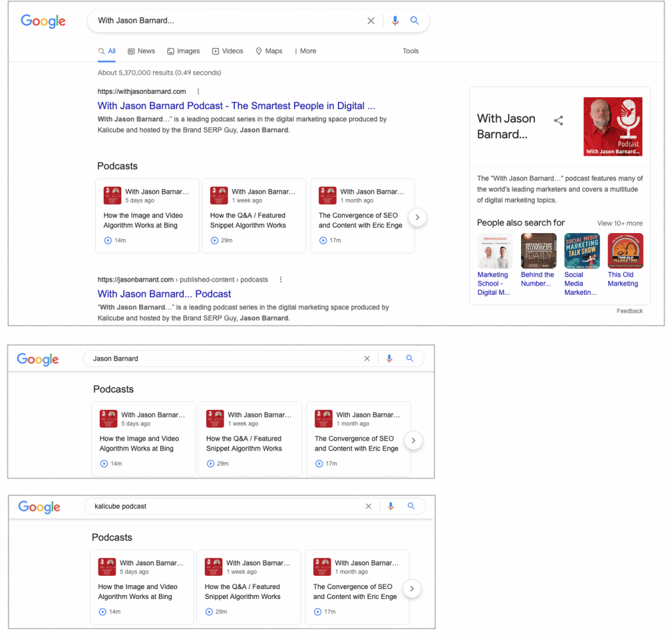Play the 17m Eric Enge episode in the "Jason Barnard" results
This screenshot has width=672, height=637.
[320, 464]
